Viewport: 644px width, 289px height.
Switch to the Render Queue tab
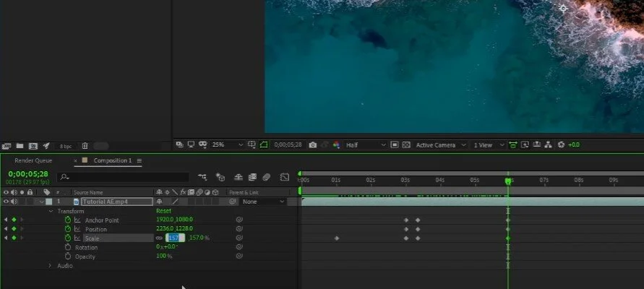[x=33, y=160]
